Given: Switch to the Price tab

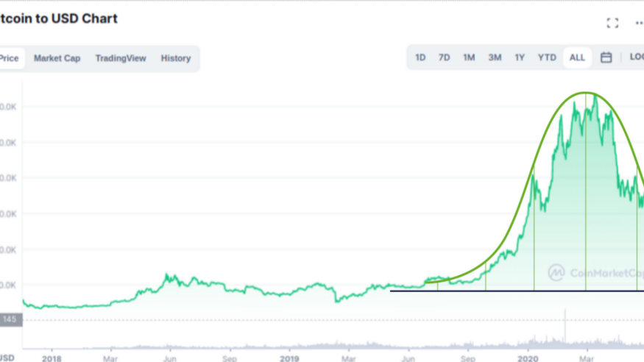Looking at the screenshot, I should pos(10,58).
